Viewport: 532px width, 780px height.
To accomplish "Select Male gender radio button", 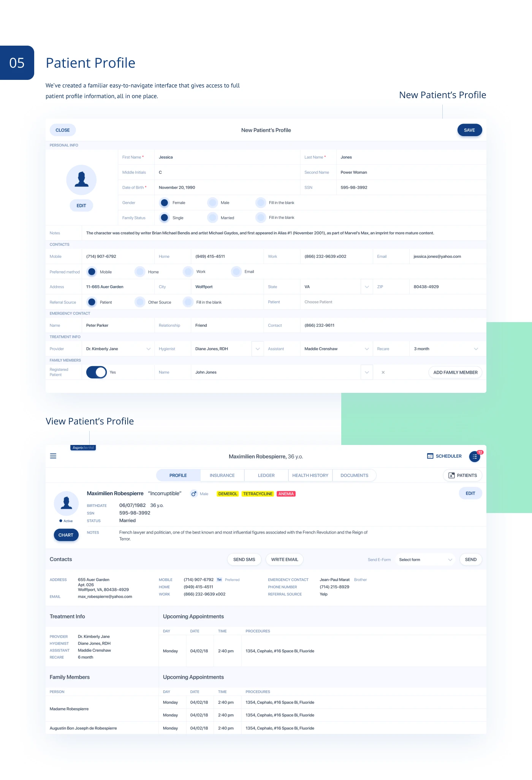I will point(213,203).
